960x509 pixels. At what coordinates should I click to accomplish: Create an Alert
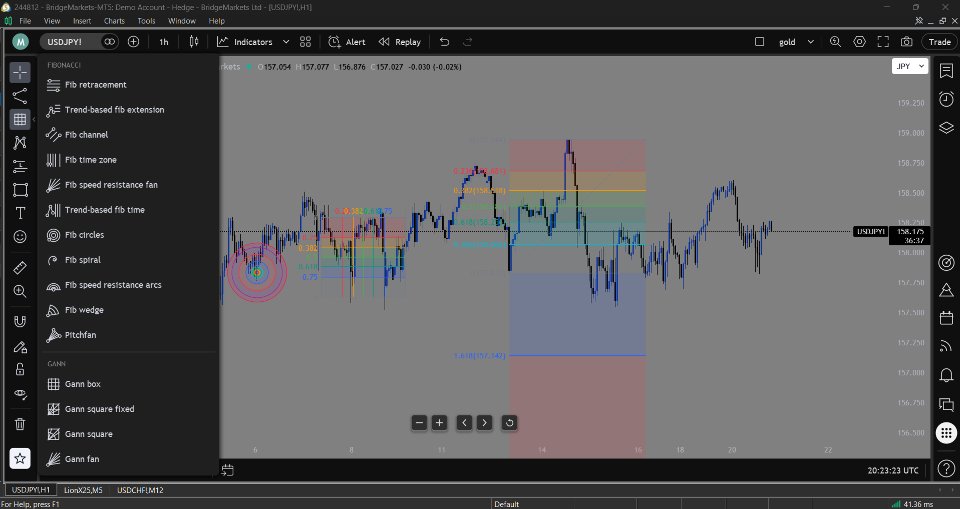347,42
